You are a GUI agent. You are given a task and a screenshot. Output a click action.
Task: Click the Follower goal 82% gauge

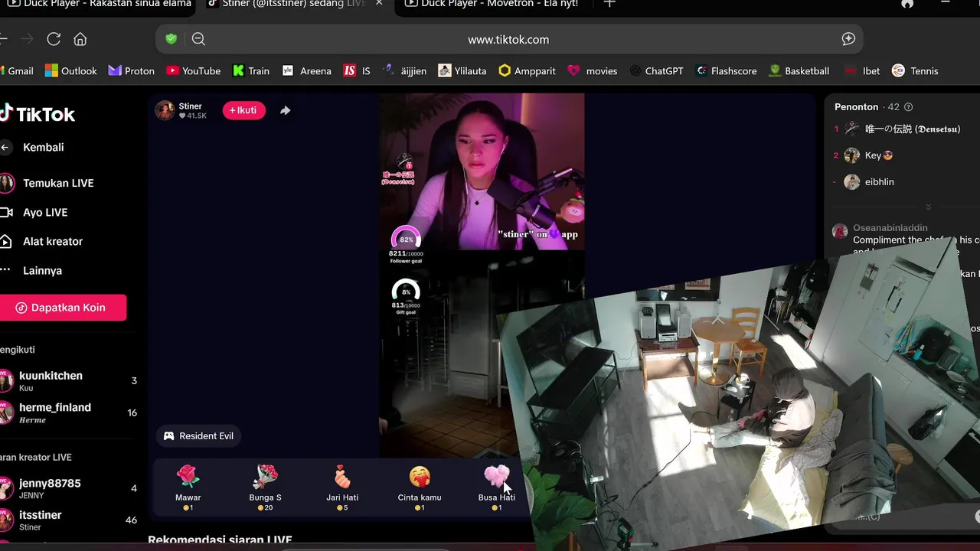[406, 240]
